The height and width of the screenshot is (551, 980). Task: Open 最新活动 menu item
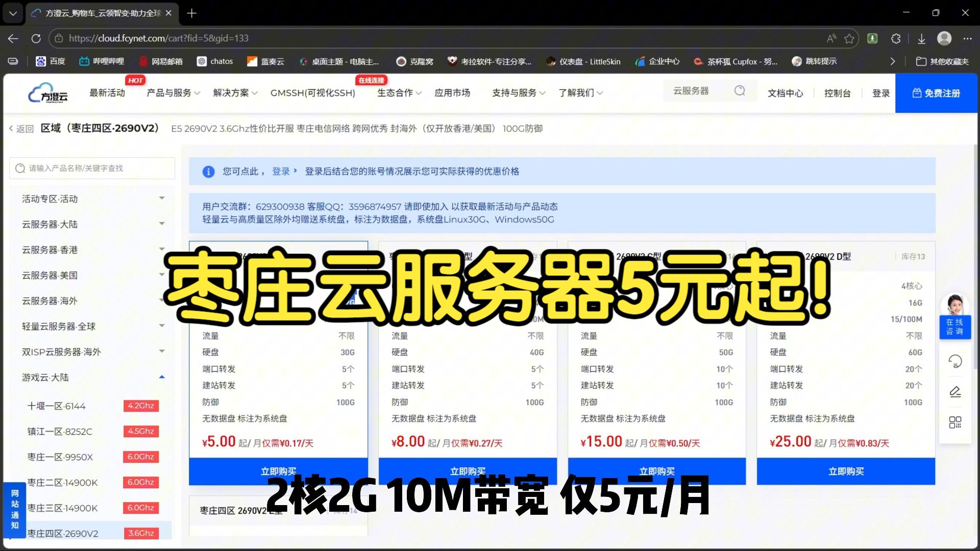tap(107, 93)
